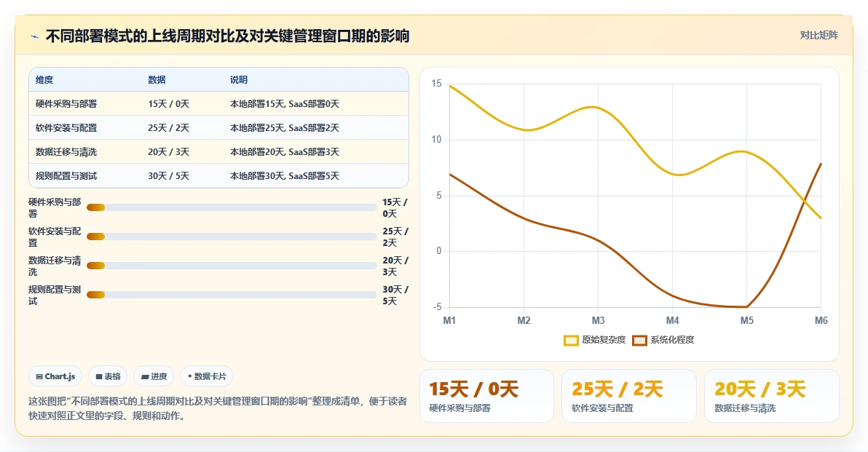Click the 硬件采购与部署 progress bar
Viewport: 868px width, 452px height.
pos(232,207)
